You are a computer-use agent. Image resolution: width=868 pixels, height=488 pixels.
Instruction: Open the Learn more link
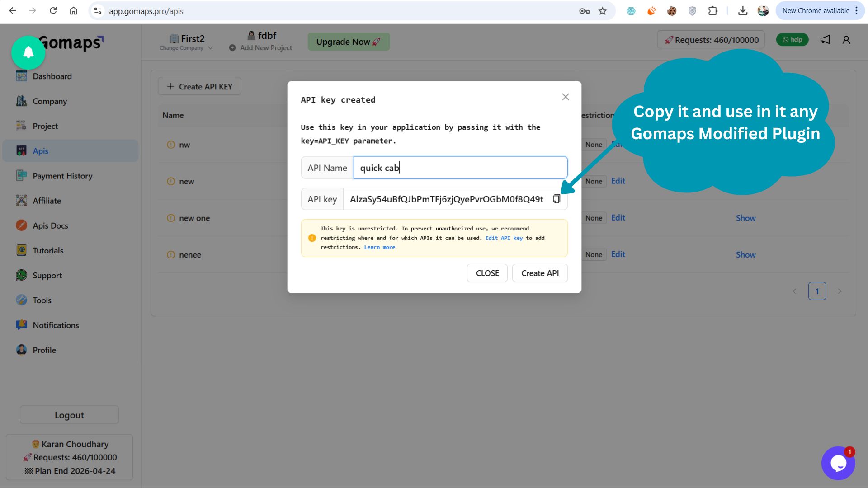380,247
